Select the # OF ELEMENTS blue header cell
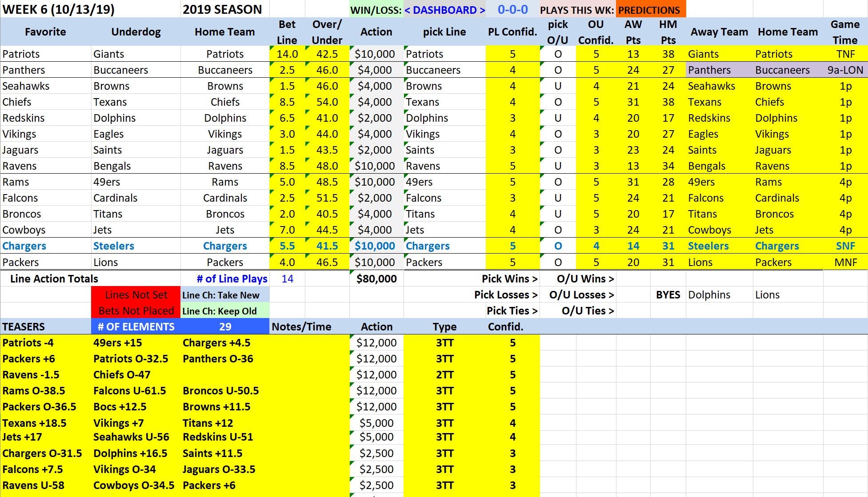This screenshot has width=868, height=497. (x=136, y=326)
